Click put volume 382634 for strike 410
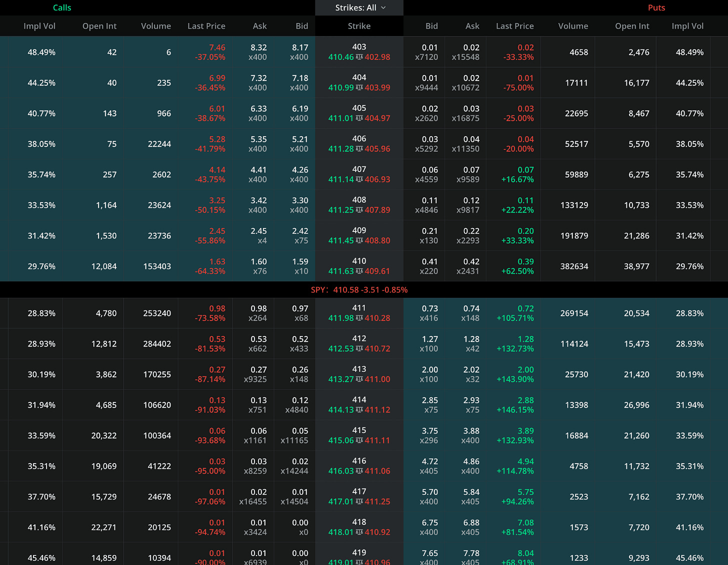 (x=574, y=266)
